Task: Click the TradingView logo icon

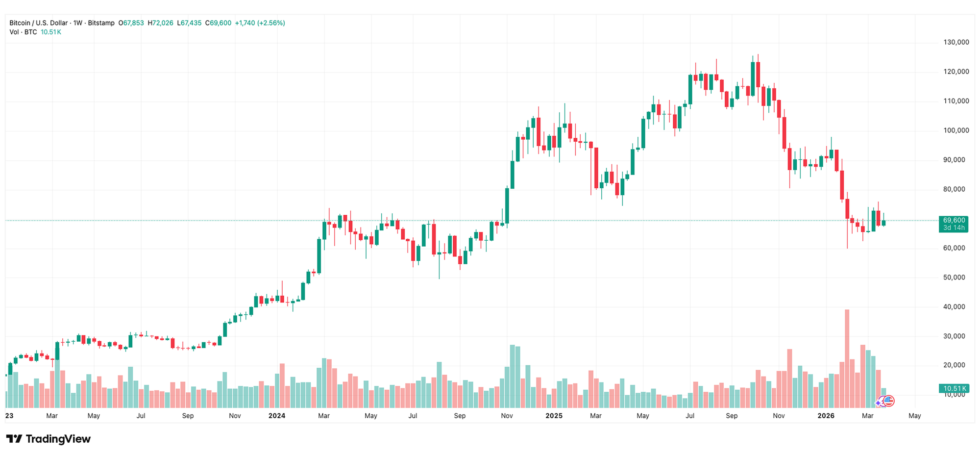Action: (14, 439)
